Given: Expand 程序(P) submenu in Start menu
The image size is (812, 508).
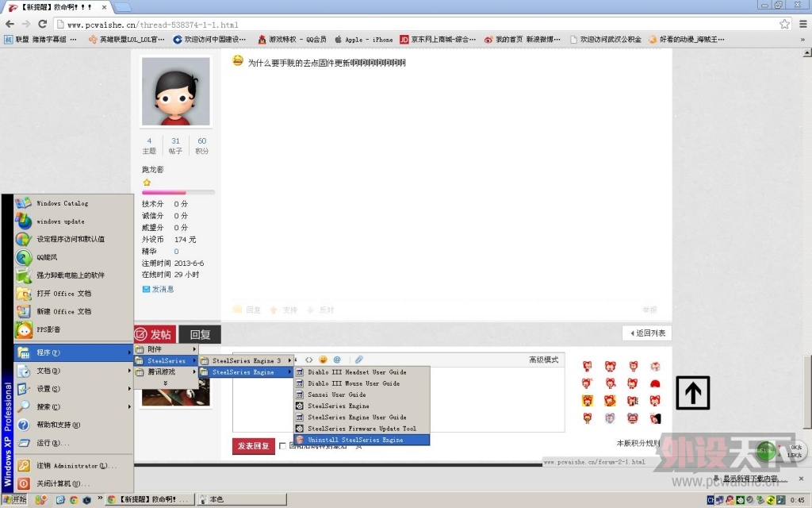Looking at the screenshot, I should click(x=74, y=353).
